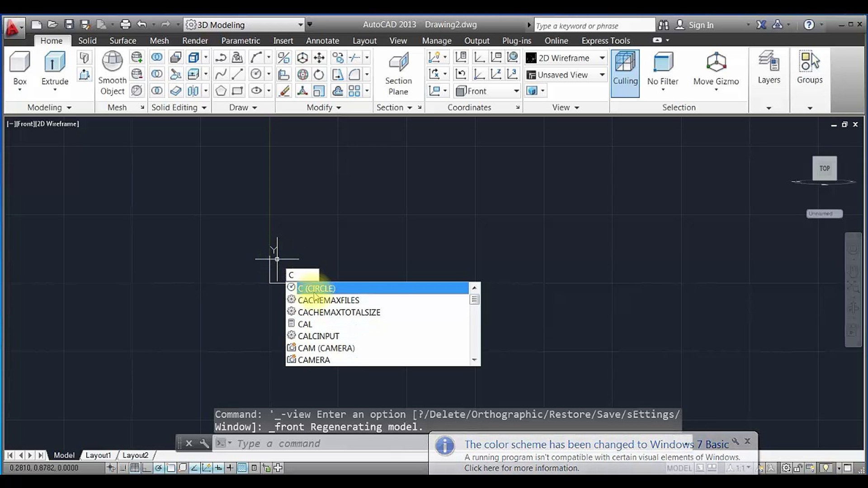Viewport: 868px width, 488px height.
Task: Open the 2D Wireframe visual style dropdown
Action: (x=602, y=58)
